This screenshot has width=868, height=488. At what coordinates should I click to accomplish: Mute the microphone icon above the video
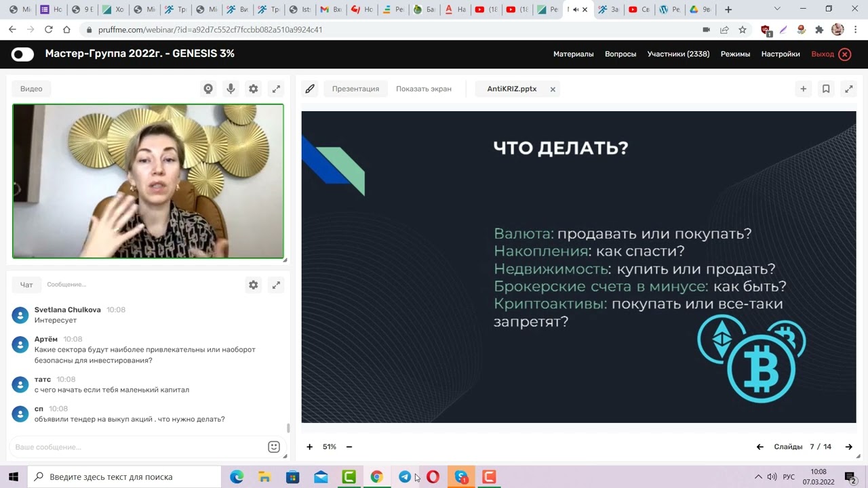click(x=231, y=88)
